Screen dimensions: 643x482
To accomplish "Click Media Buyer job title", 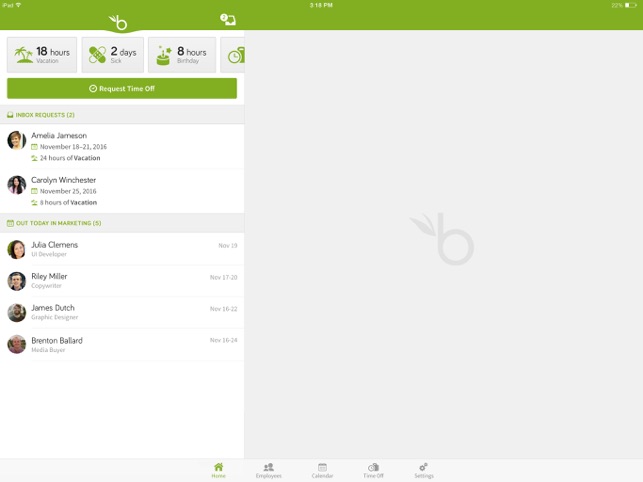I will [x=48, y=350].
